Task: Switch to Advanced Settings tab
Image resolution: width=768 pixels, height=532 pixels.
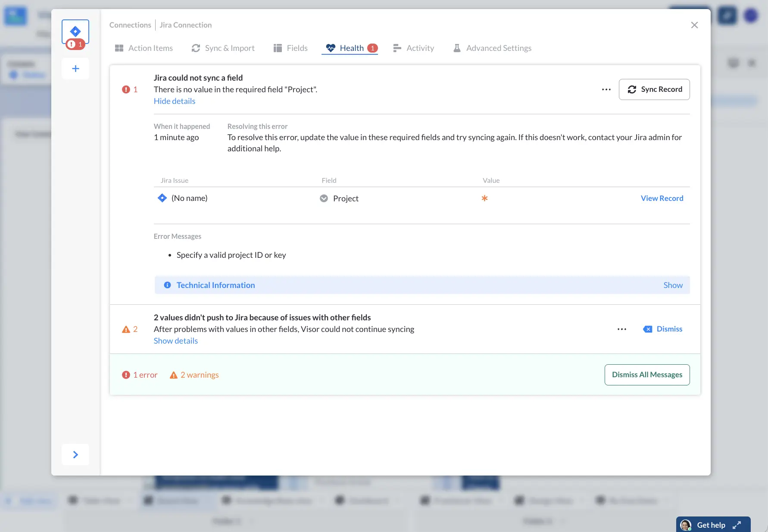Action: click(x=492, y=48)
